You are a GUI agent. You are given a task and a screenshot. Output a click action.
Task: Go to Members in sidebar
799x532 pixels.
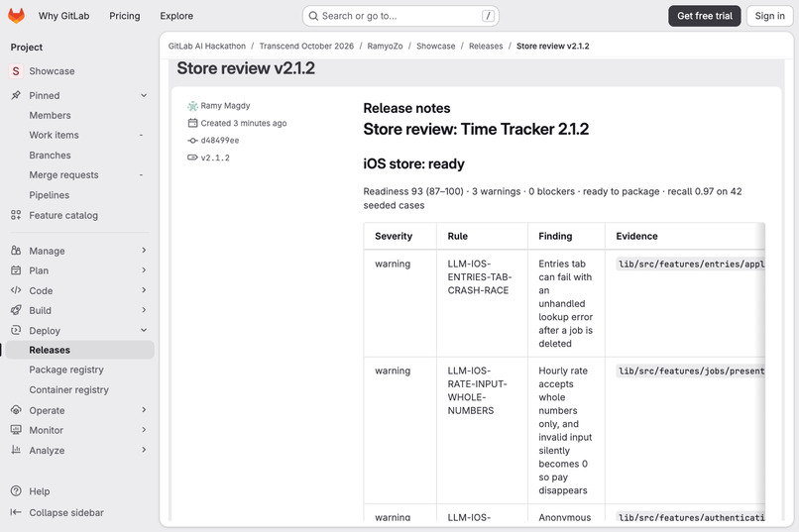click(80, 115)
